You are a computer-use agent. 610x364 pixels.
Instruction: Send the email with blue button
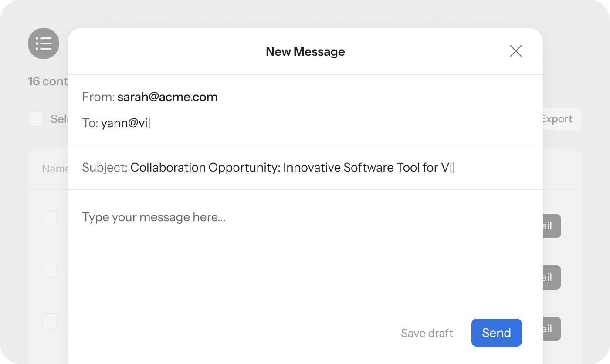tap(497, 333)
